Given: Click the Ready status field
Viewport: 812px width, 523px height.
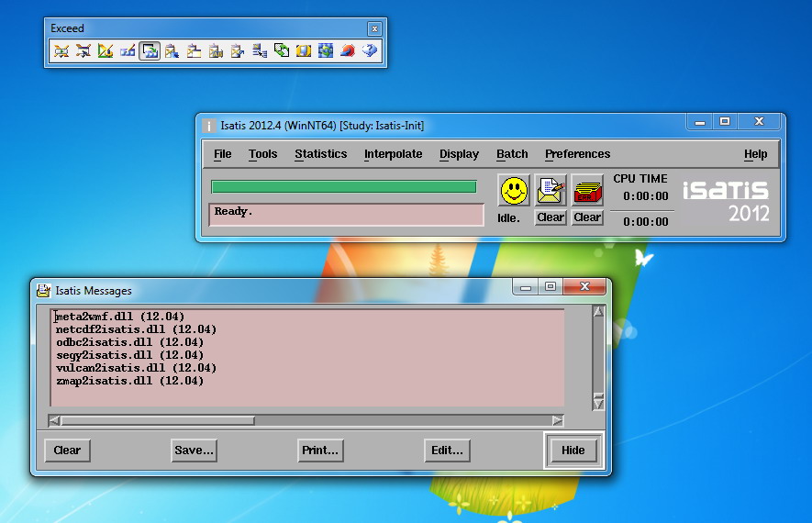Looking at the screenshot, I should (x=347, y=215).
